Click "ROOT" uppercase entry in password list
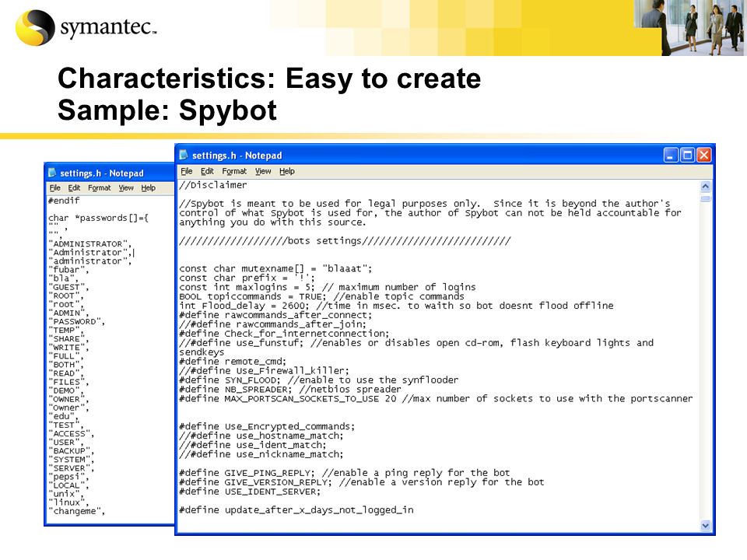747x560 pixels. click(x=65, y=296)
